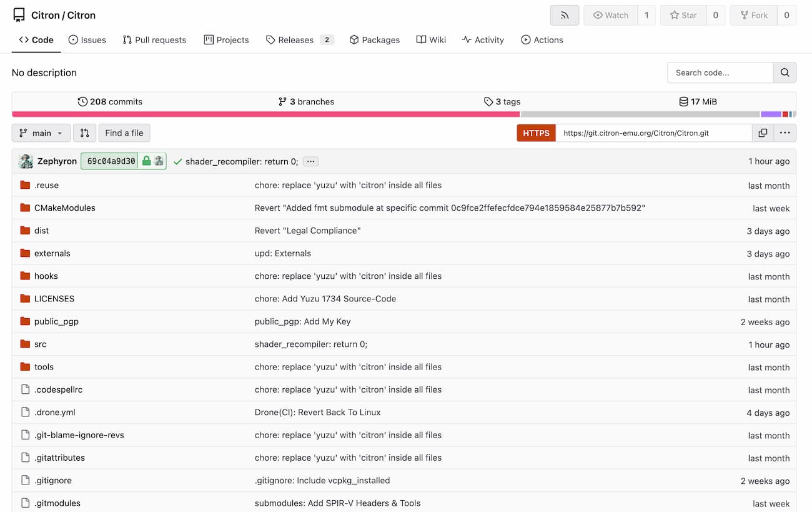This screenshot has height=512, width=812.
Task: Click the watchers count 1
Action: [646, 15]
